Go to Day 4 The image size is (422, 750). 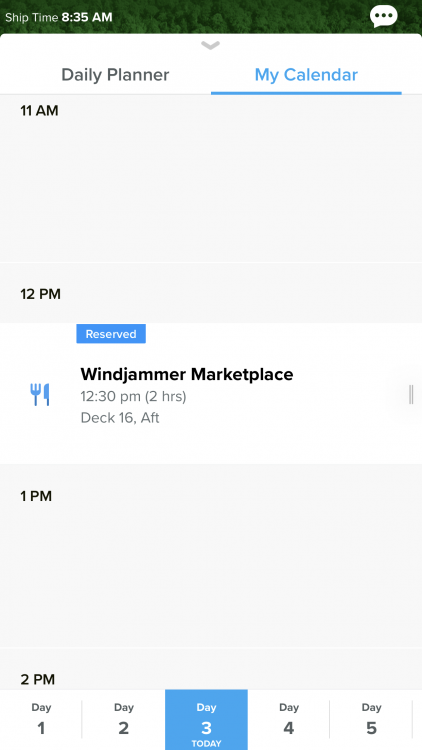click(x=289, y=720)
